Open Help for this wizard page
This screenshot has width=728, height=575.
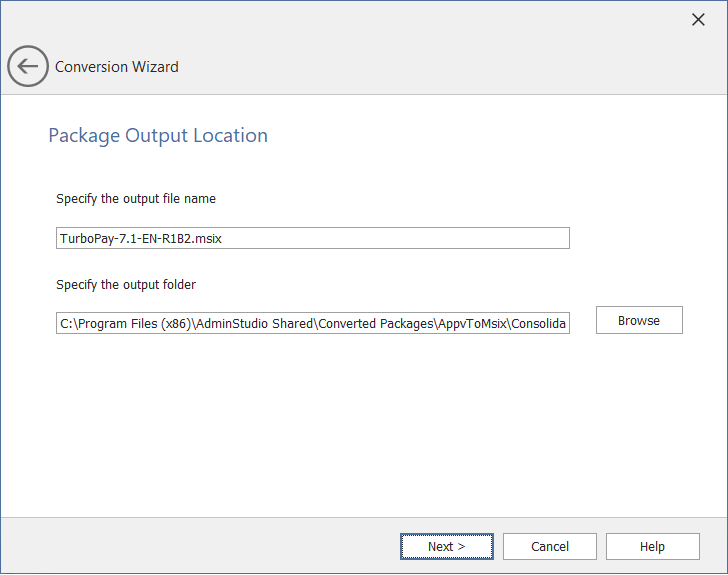[652, 546]
